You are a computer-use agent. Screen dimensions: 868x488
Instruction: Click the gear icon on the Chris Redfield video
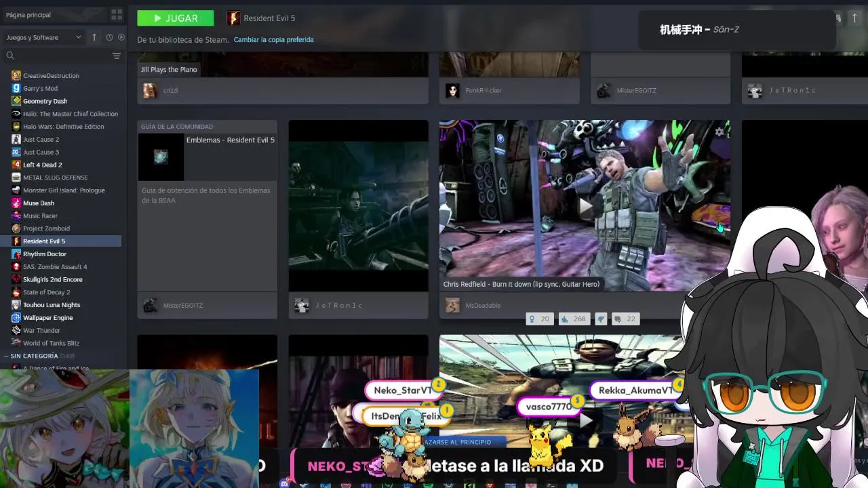tap(719, 132)
